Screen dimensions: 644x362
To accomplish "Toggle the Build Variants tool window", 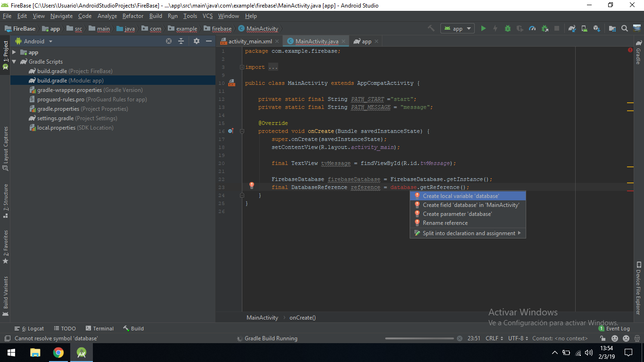I will 5,296.
